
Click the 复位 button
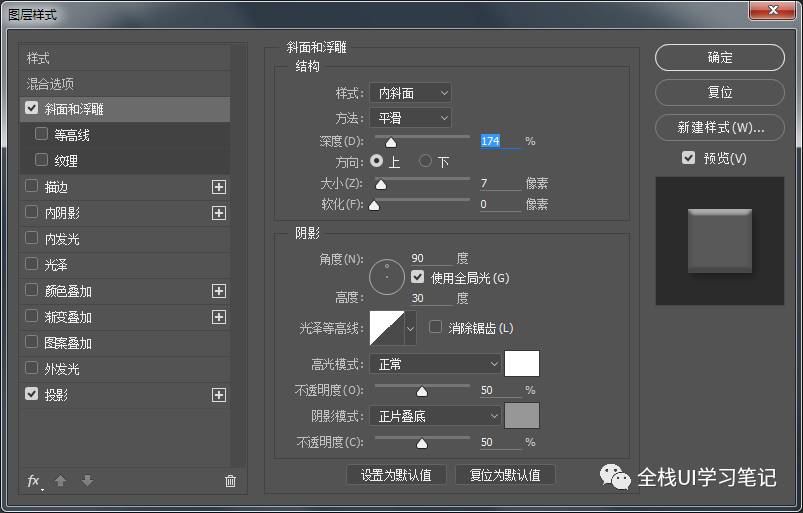[x=720, y=92]
